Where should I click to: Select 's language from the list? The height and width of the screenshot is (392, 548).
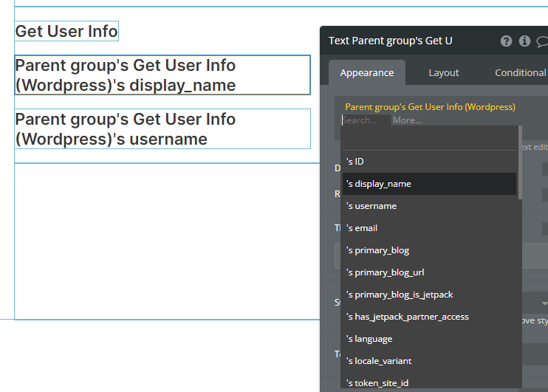(x=369, y=339)
